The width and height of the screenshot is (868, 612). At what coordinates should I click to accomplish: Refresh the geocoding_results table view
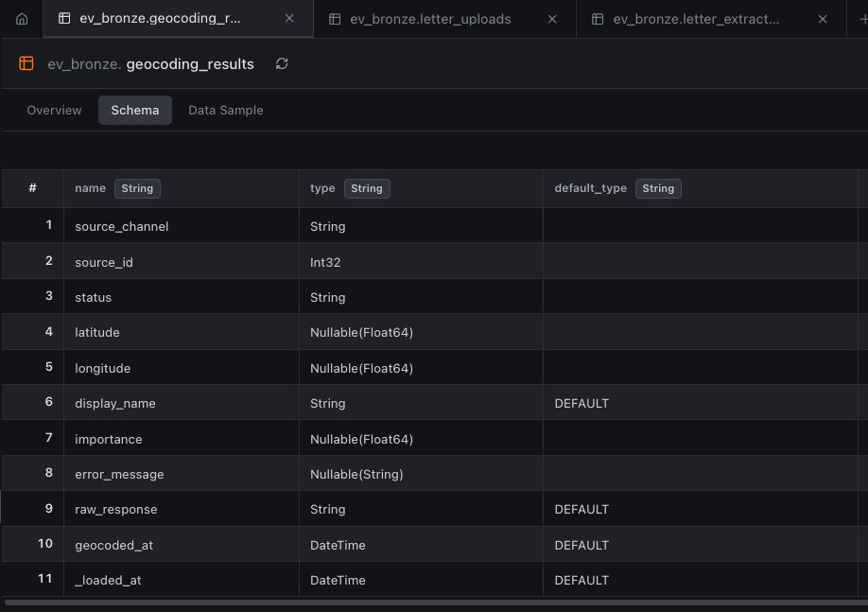point(281,63)
